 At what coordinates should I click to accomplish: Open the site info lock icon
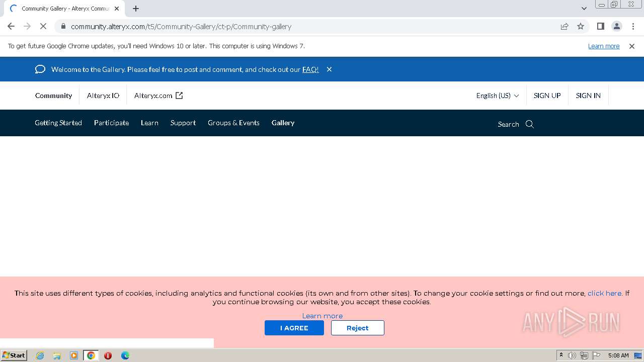tap(63, 26)
